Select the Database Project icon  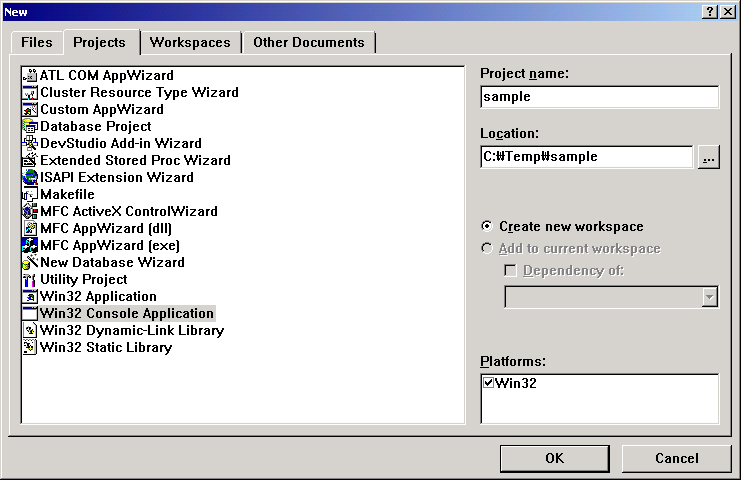click(30, 126)
